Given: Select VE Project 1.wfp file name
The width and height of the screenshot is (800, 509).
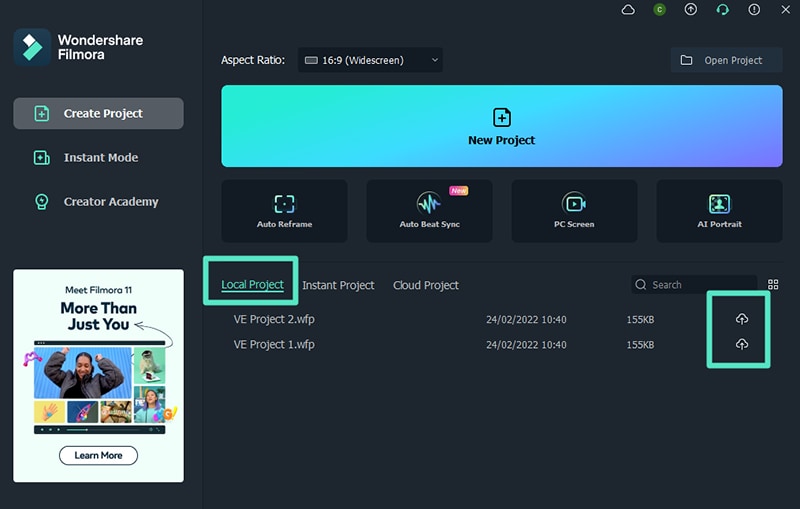Looking at the screenshot, I should click(274, 345).
